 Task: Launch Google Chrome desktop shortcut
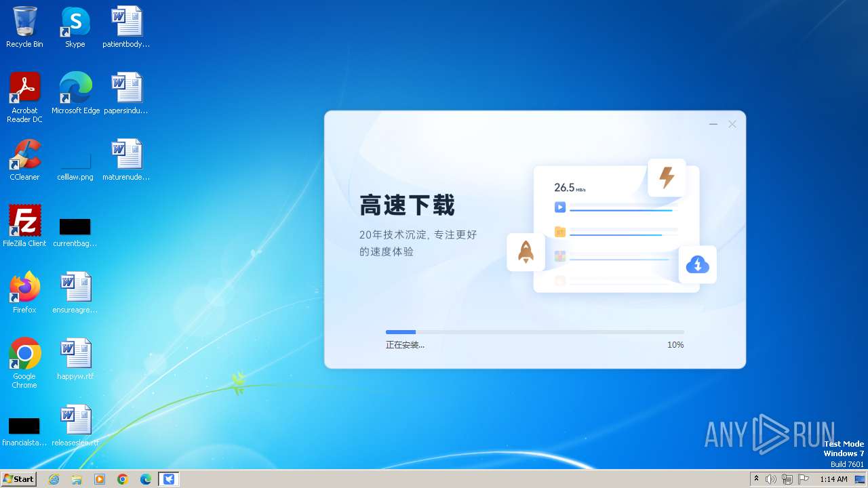tap(24, 363)
